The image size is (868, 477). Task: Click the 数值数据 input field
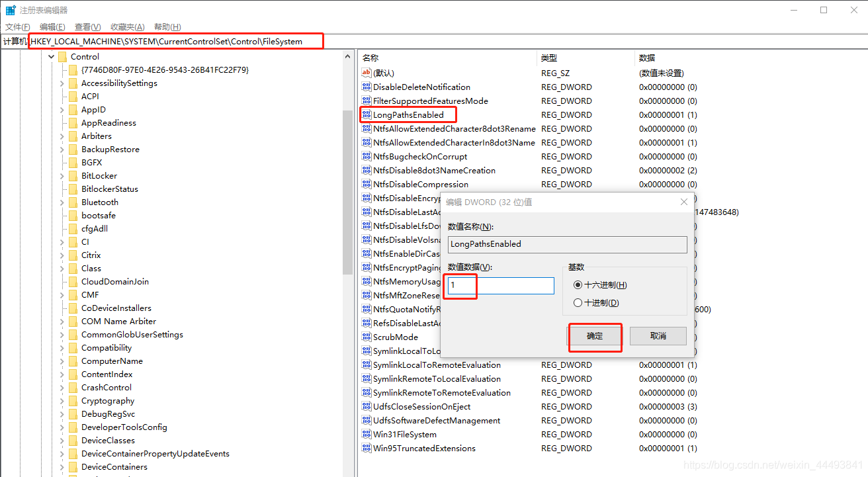click(x=501, y=286)
